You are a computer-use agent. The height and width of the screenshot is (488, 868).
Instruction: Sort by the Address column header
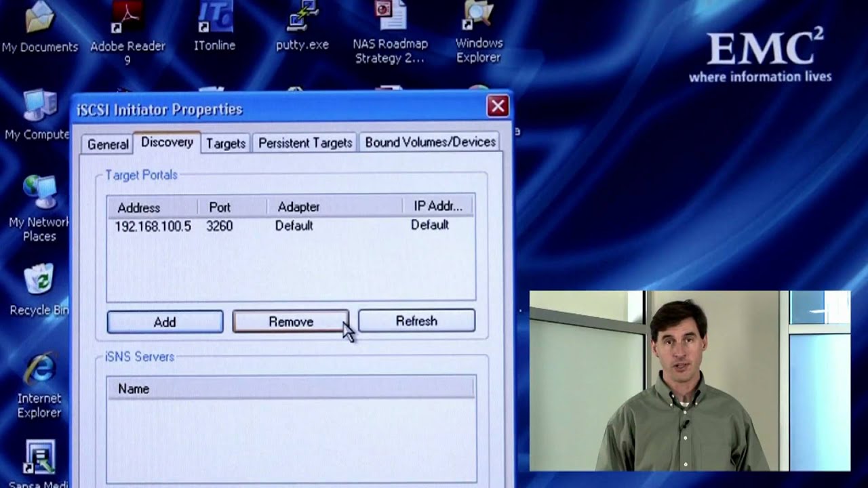pyautogui.click(x=153, y=207)
